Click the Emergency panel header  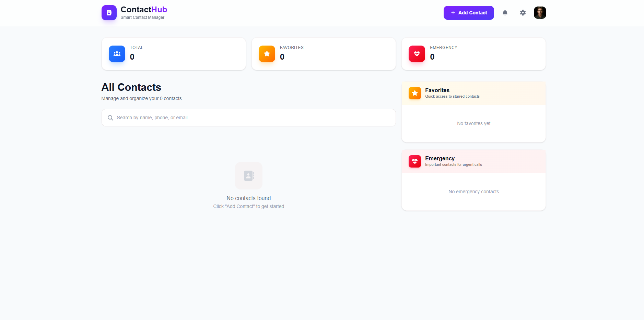coord(473,161)
